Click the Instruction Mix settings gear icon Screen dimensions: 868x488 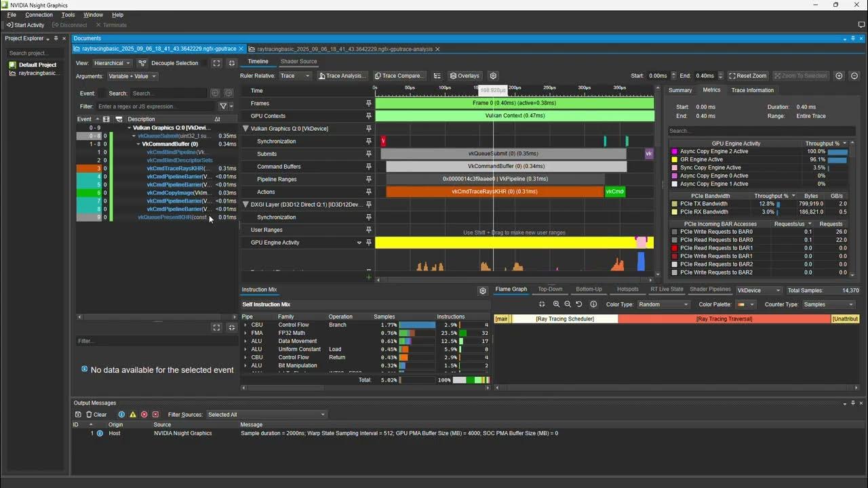pyautogui.click(x=483, y=291)
